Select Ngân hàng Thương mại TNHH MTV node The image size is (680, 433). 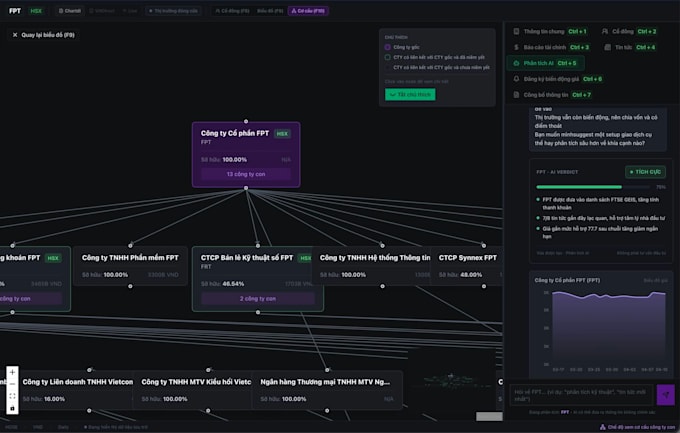(x=327, y=390)
